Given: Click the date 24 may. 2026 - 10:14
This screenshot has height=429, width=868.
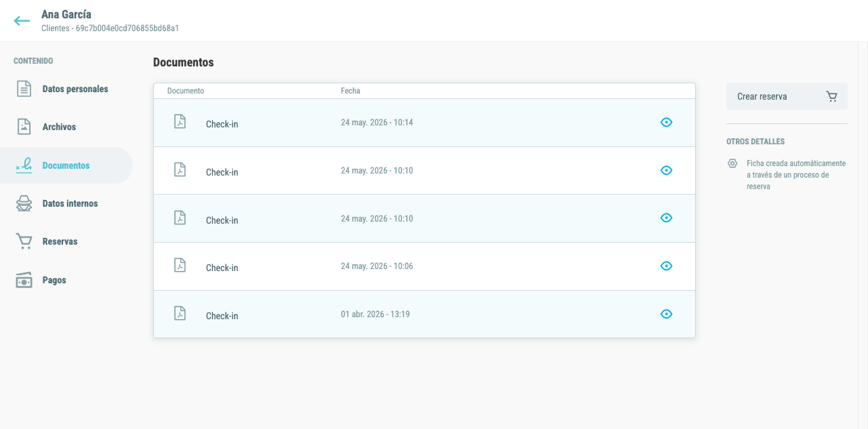Looking at the screenshot, I should coord(377,123).
